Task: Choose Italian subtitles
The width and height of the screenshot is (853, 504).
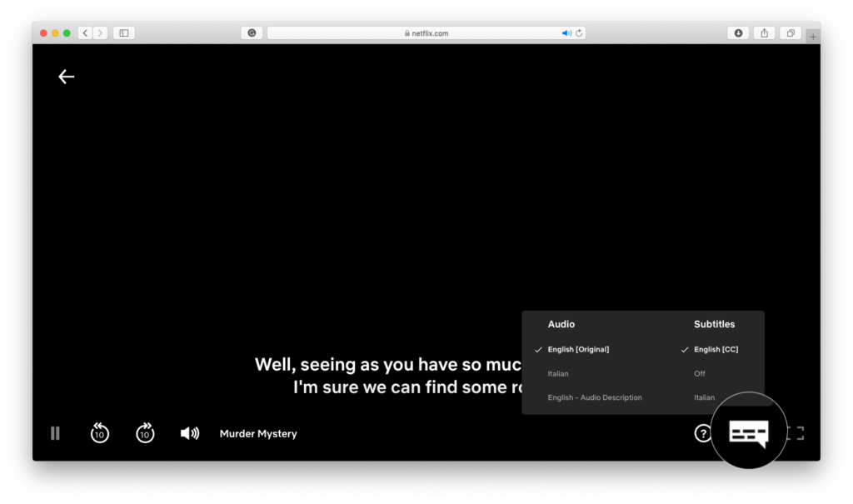Action: 704,398
